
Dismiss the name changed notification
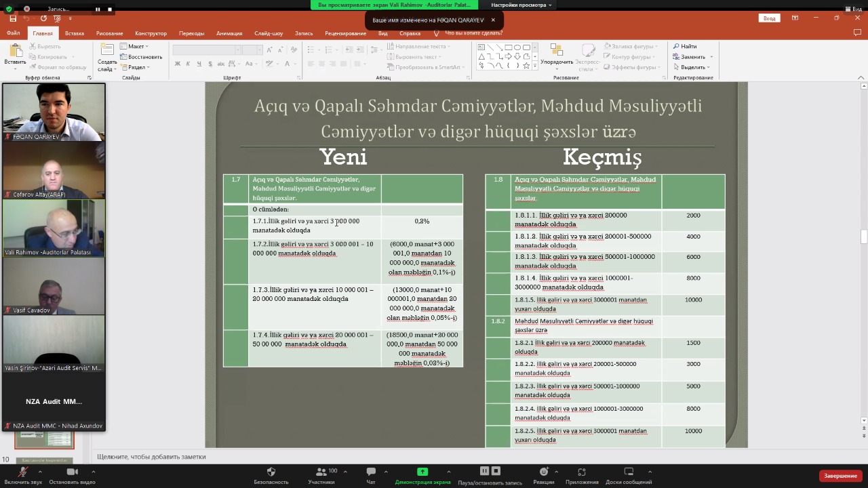point(493,20)
